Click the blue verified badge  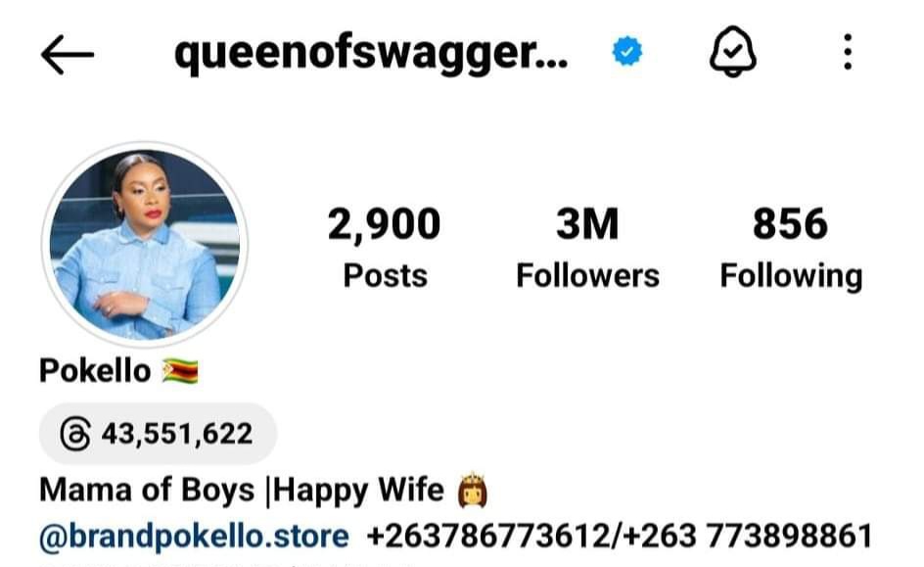pyautogui.click(x=627, y=51)
